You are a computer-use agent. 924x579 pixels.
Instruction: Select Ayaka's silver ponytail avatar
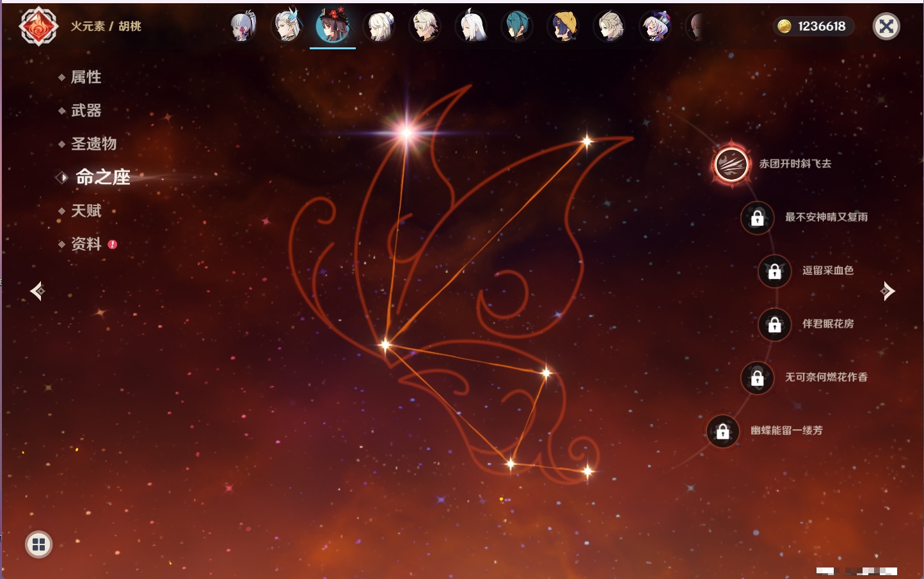point(243,27)
